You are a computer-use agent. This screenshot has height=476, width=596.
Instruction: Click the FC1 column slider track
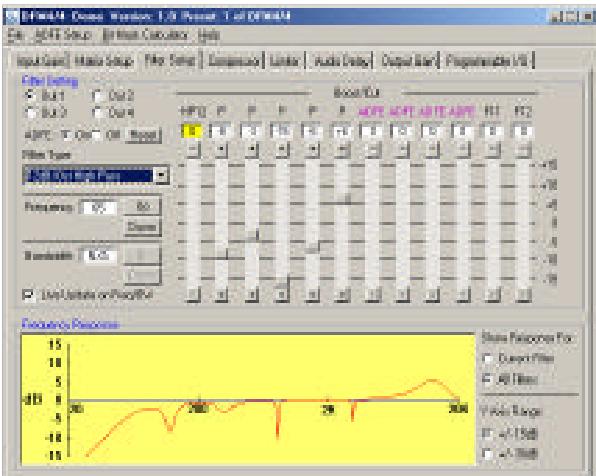(x=493, y=223)
